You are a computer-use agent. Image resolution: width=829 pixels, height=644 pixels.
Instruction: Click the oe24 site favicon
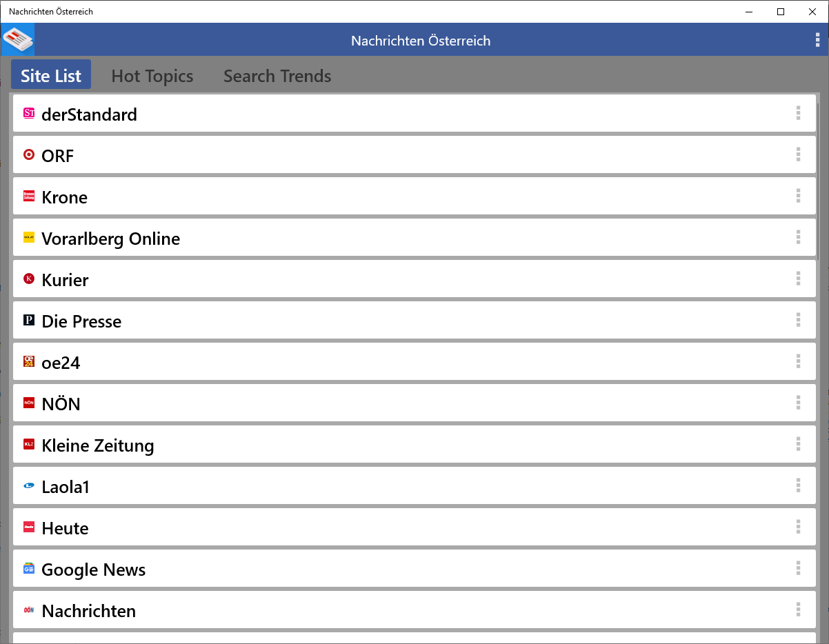click(29, 361)
